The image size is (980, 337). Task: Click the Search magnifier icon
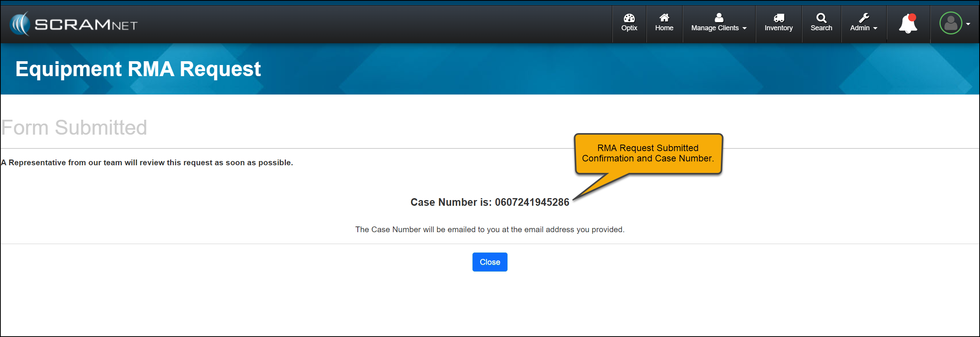click(821, 18)
